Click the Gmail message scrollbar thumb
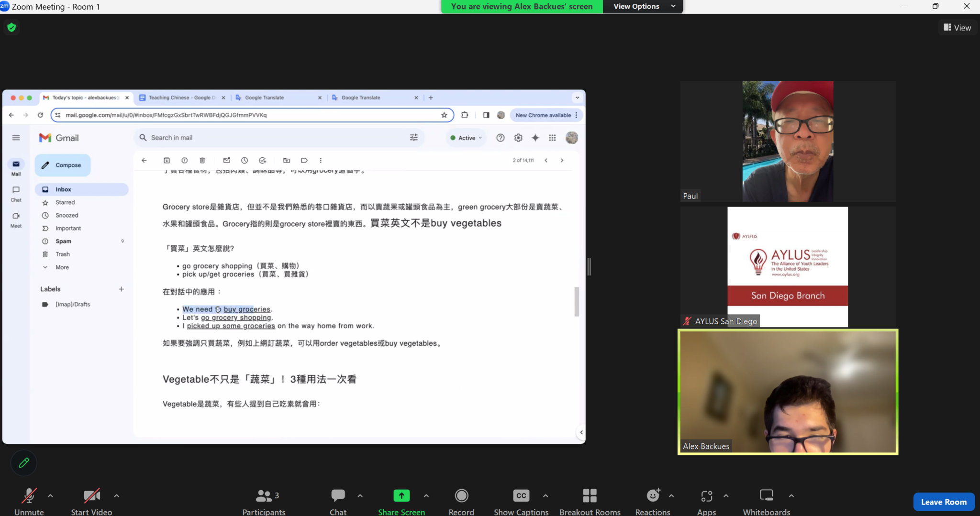 click(577, 301)
